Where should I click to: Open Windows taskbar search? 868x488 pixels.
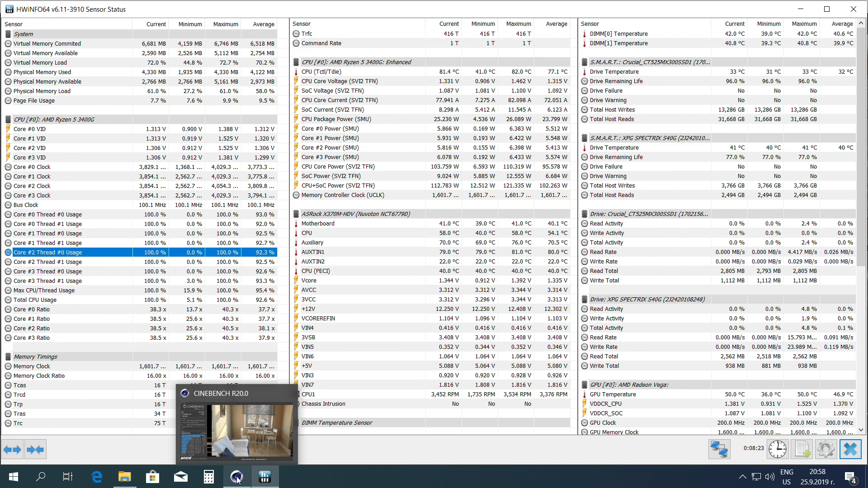pyautogui.click(x=41, y=477)
